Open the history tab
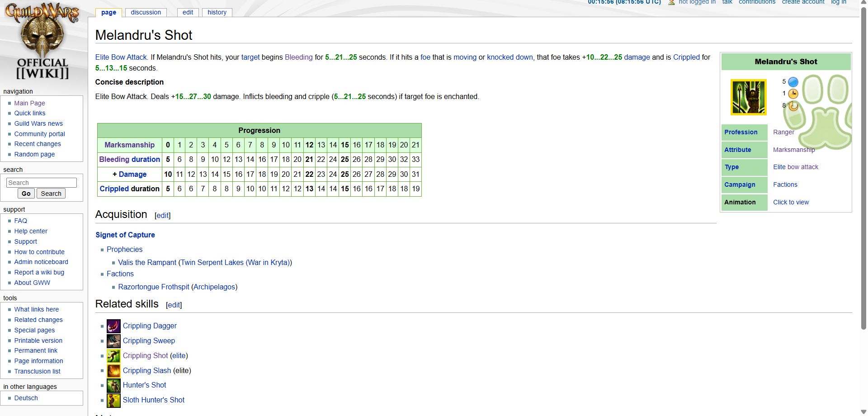Viewport: 868px width, 416px height. 217,13
